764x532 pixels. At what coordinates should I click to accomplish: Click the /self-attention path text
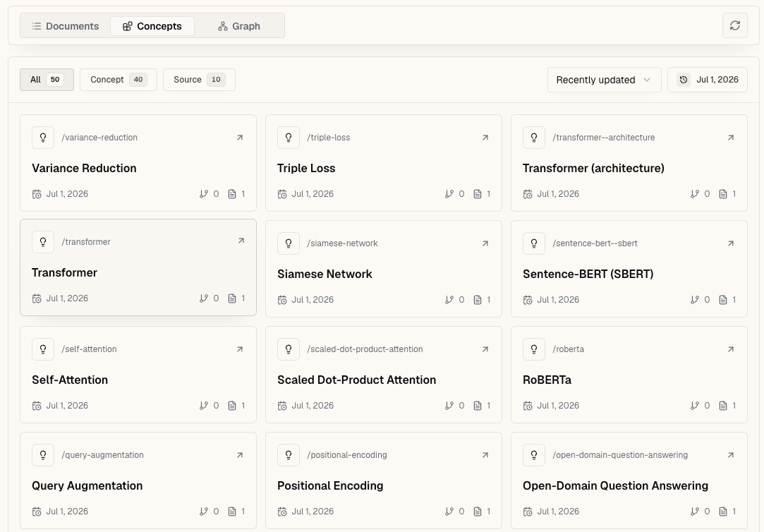pyautogui.click(x=89, y=349)
